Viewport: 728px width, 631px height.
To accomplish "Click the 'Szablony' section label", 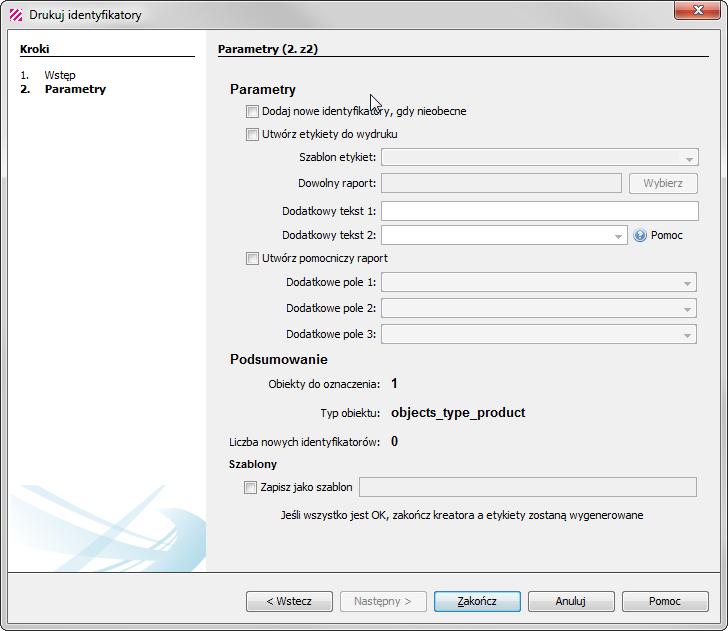I will (253, 464).
